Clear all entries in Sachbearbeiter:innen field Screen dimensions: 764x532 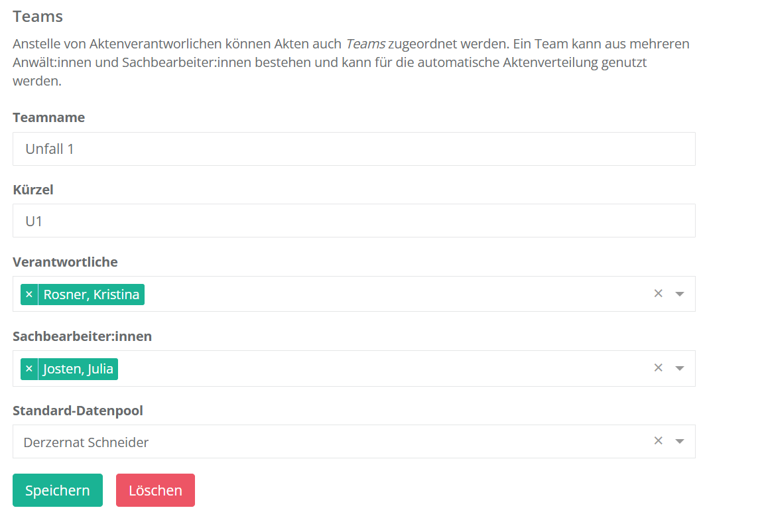[x=658, y=368]
